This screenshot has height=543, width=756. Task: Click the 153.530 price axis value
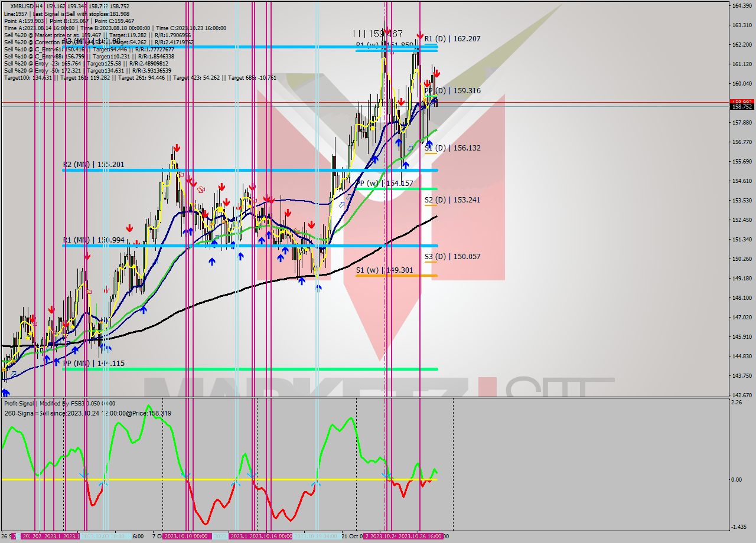coord(742,201)
